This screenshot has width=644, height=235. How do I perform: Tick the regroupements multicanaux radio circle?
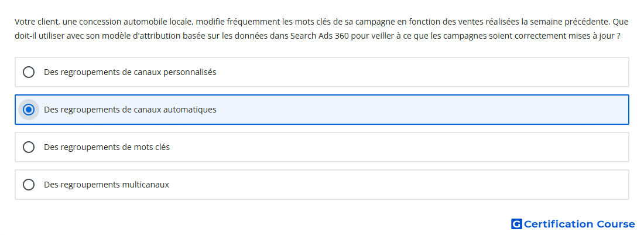tap(29, 185)
